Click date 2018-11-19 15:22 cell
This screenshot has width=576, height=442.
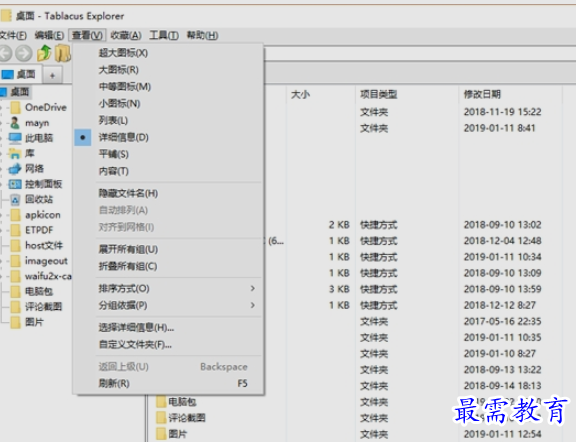tap(503, 112)
